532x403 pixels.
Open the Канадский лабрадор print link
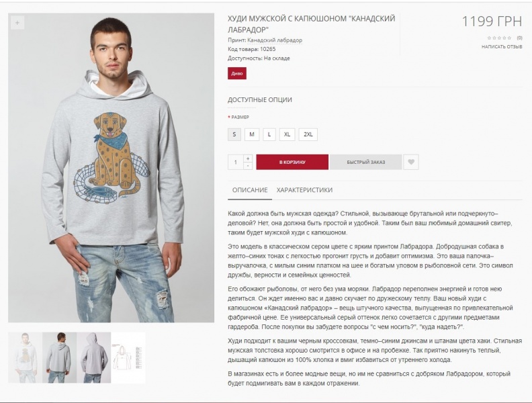275,40
